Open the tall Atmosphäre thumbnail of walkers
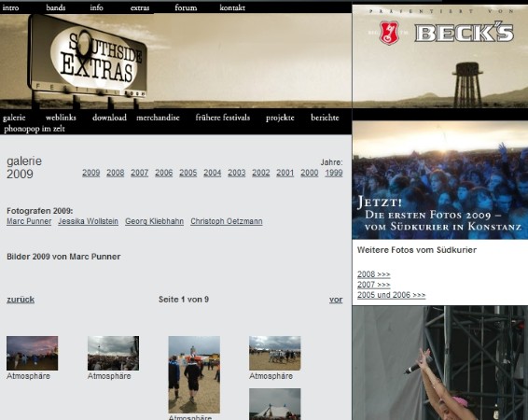 point(194,374)
